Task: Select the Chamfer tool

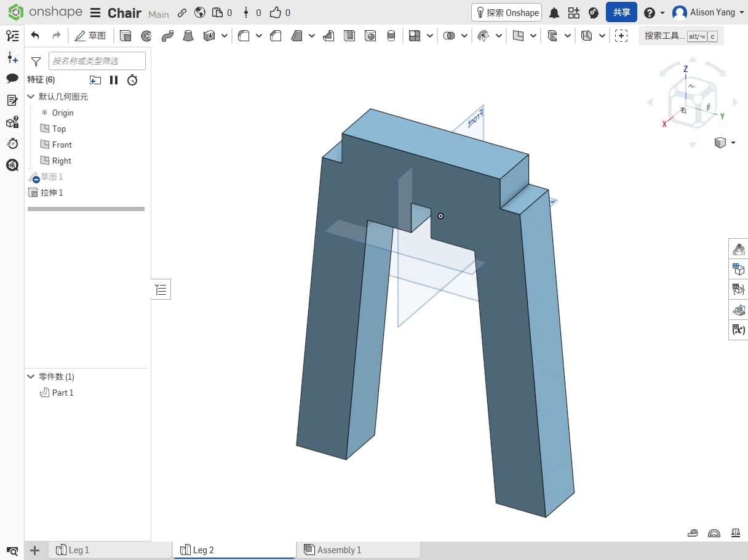Action: click(x=276, y=36)
